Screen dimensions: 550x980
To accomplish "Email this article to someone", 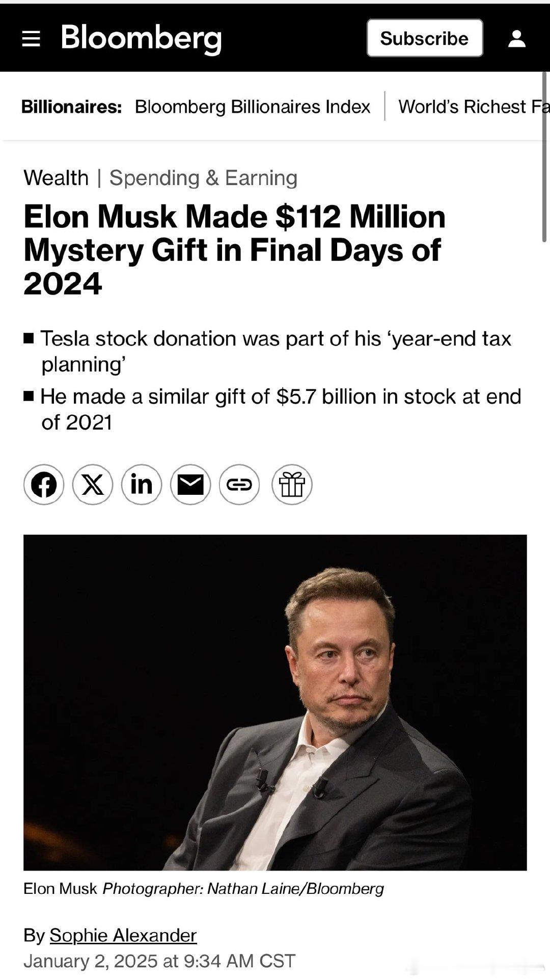I will click(x=191, y=485).
